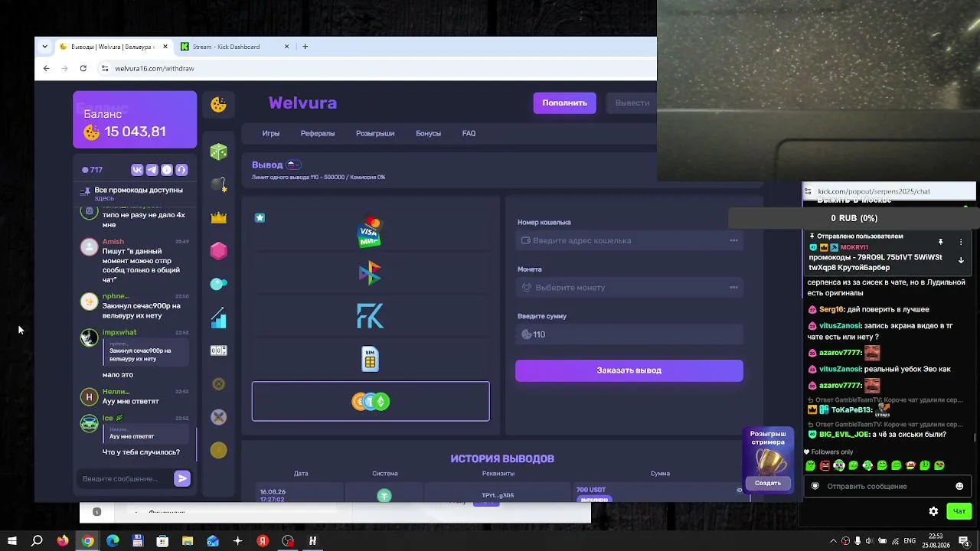This screenshot has height=551, width=980.
Task: Click the Welvura logo
Action: [x=302, y=103]
